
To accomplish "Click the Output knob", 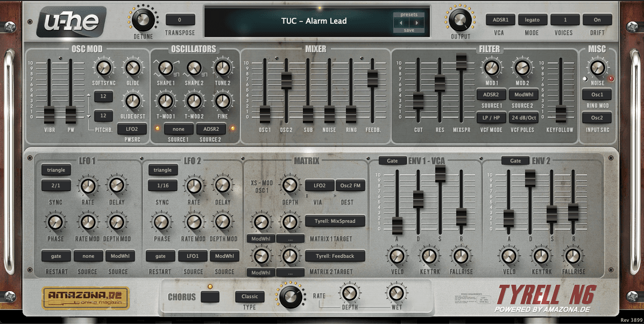I will tap(460, 19).
